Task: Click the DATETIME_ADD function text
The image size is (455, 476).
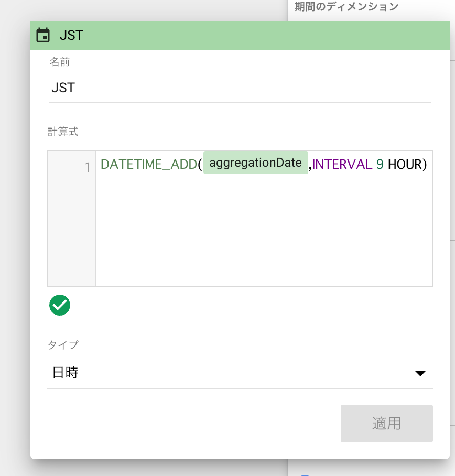Action: [149, 165]
